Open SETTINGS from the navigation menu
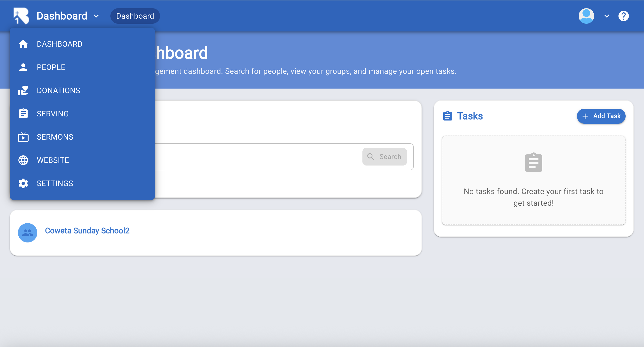The image size is (644, 347). 55,183
